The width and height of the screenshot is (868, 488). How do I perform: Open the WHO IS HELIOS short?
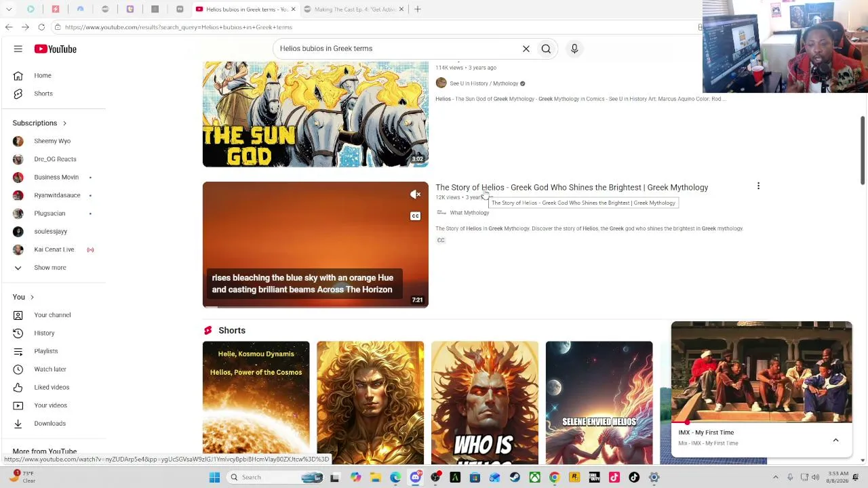485,403
